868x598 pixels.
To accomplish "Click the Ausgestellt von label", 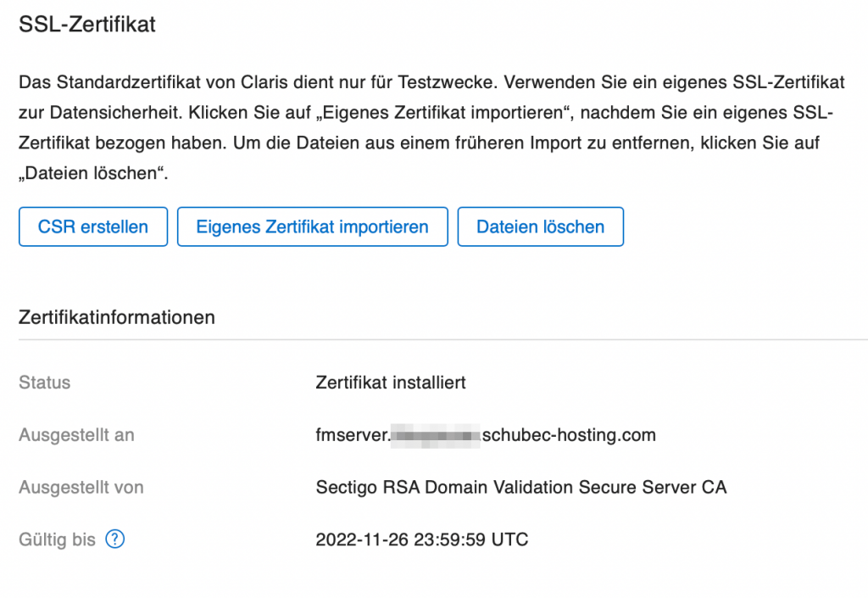I will pos(81,487).
